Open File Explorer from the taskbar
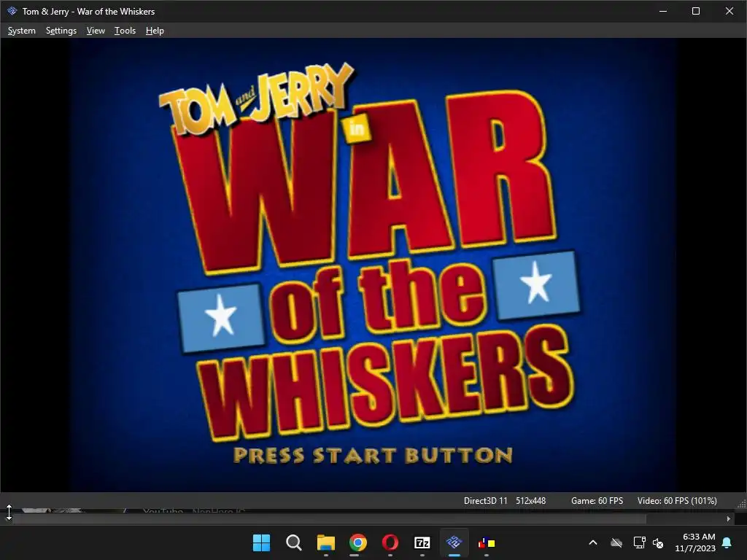This screenshot has width=747, height=560. [326, 542]
